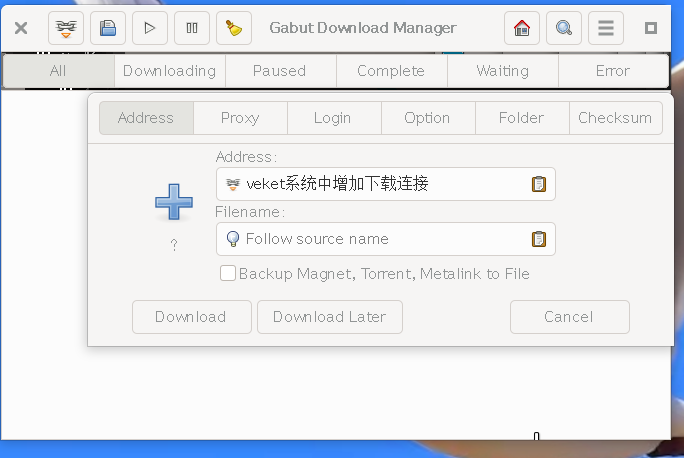The height and width of the screenshot is (458, 684).
Task: Click the broom clear-all toolbar icon
Action: tap(234, 28)
